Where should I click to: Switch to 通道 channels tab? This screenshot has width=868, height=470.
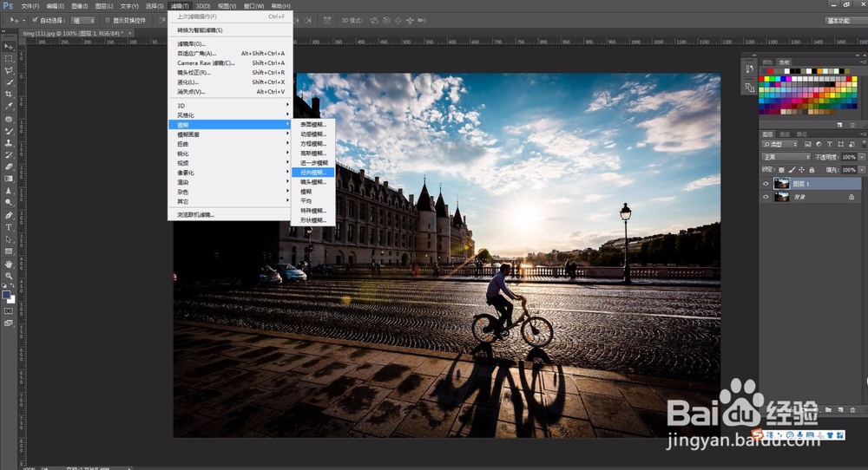pos(785,134)
